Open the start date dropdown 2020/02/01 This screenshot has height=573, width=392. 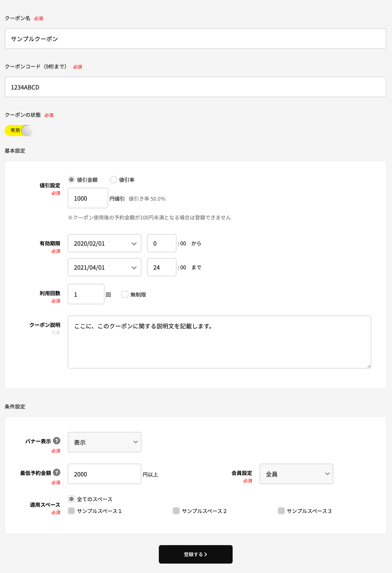pos(104,243)
